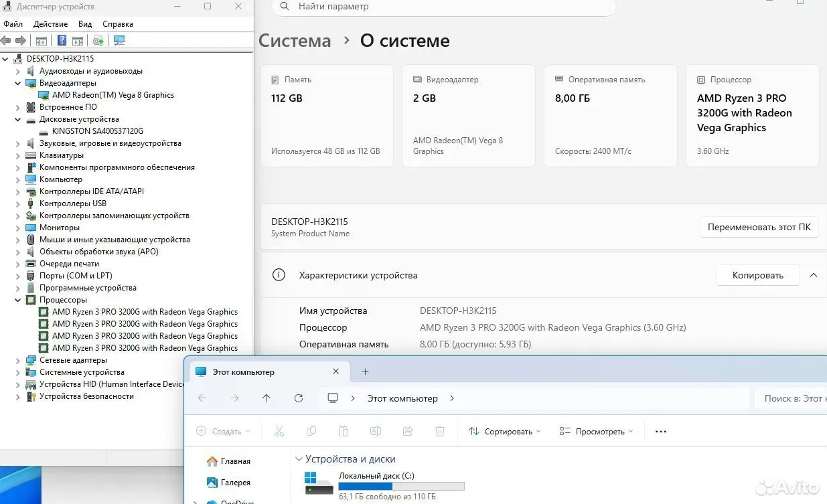Expand Устройства HID (Human Interface Devices) node

coord(18,384)
